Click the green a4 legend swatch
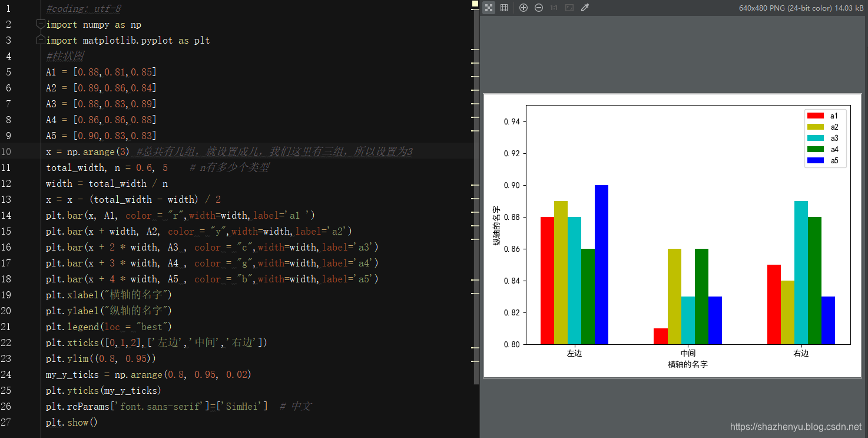This screenshot has height=438, width=868. [816, 149]
